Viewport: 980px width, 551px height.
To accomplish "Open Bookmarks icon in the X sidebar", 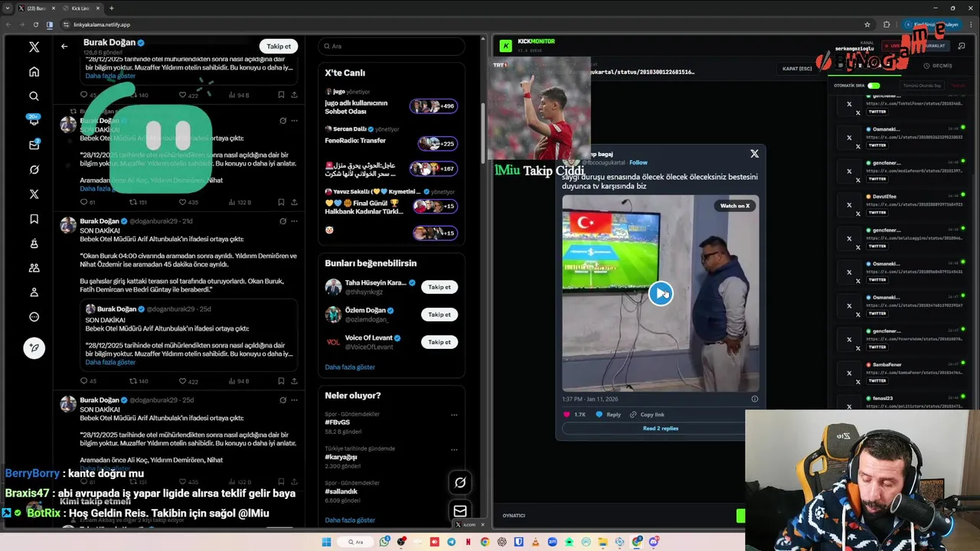I will click(34, 219).
